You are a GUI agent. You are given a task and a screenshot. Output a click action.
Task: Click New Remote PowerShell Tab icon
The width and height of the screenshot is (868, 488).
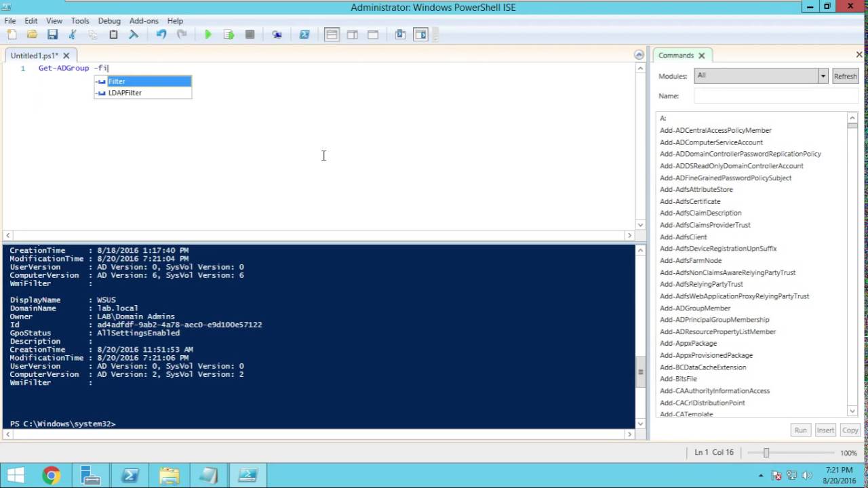[x=277, y=35]
